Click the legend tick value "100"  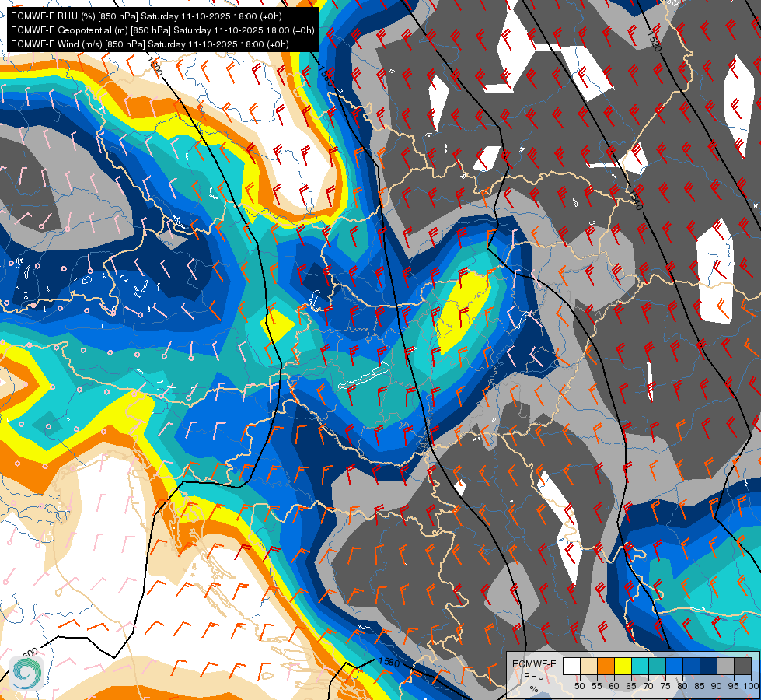pyautogui.click(x=751, y=686)
